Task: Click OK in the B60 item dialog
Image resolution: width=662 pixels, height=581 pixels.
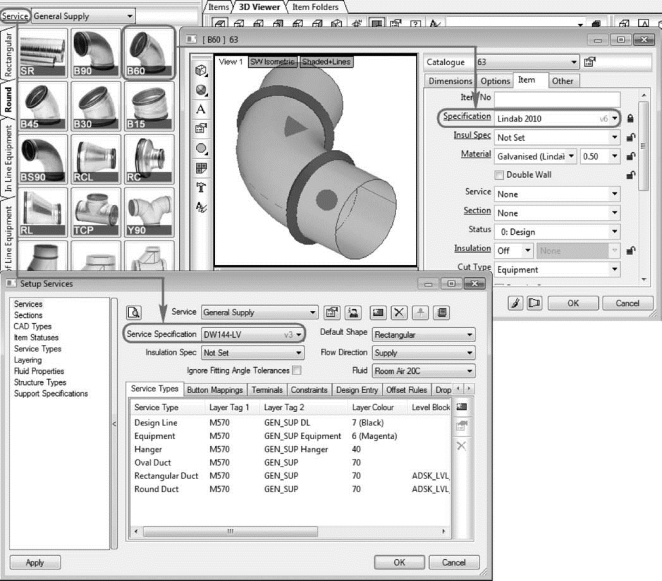Action: click(x=573, y=303)
